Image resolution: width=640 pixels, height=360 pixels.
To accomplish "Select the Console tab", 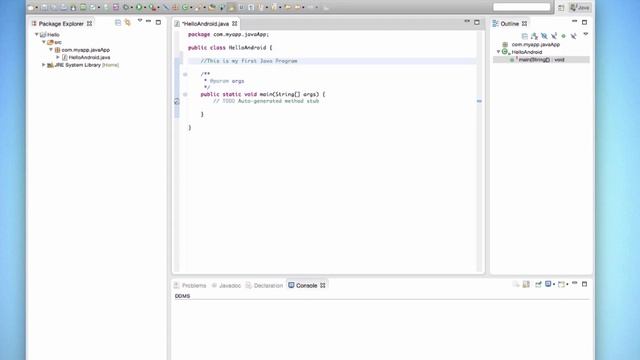I will 307,285.
